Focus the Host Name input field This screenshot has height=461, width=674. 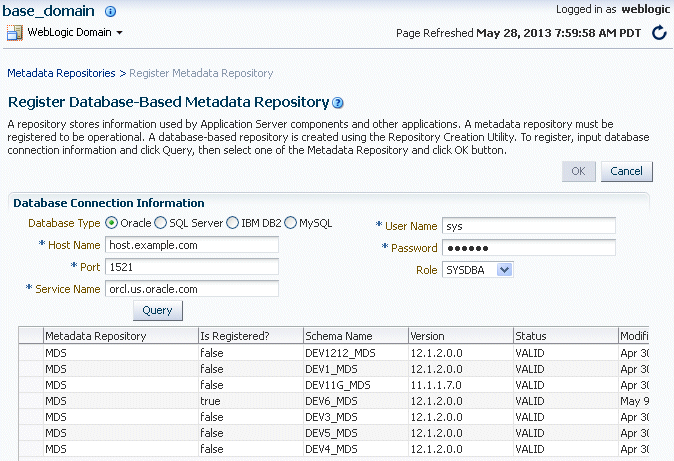pyautogui.click(x=192, y=245)
